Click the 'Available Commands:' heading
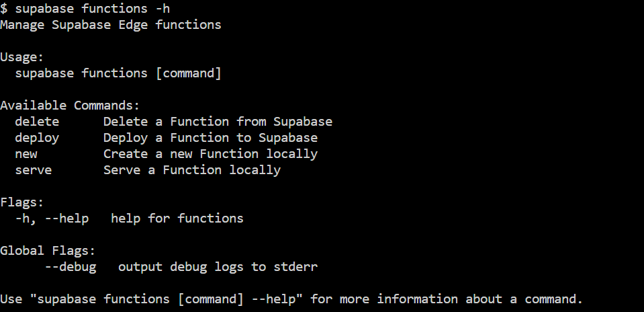 70,106
